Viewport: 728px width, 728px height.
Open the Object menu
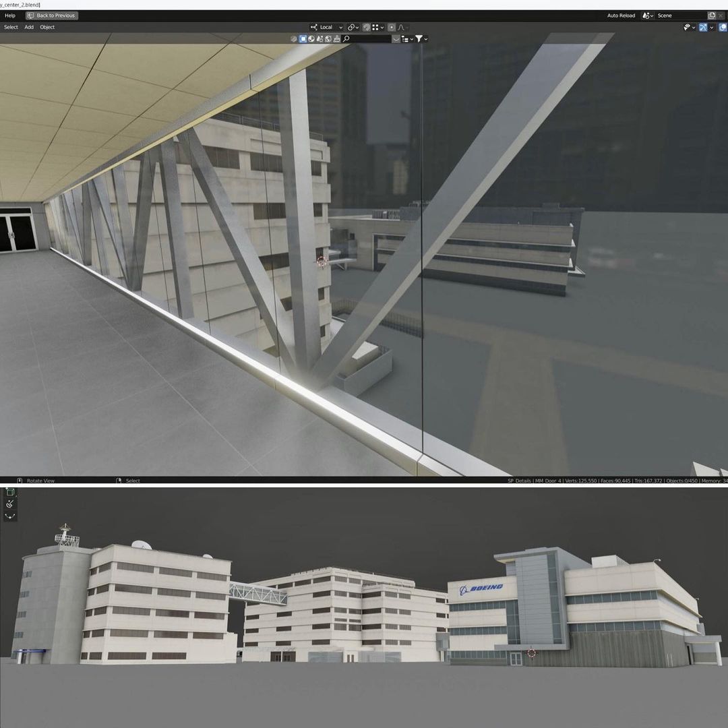[47, 27]
